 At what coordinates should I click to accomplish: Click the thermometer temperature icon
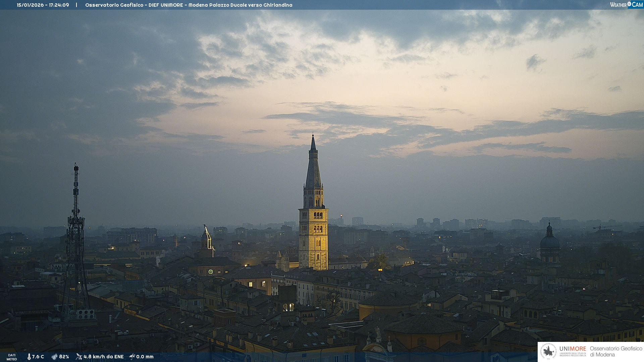[x=29, y=357]
